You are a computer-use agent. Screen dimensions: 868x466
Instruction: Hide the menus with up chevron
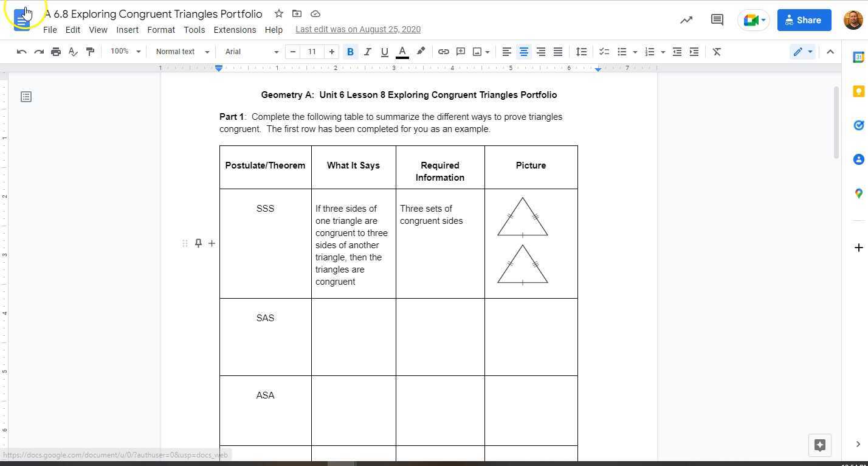tap(830, 52)
